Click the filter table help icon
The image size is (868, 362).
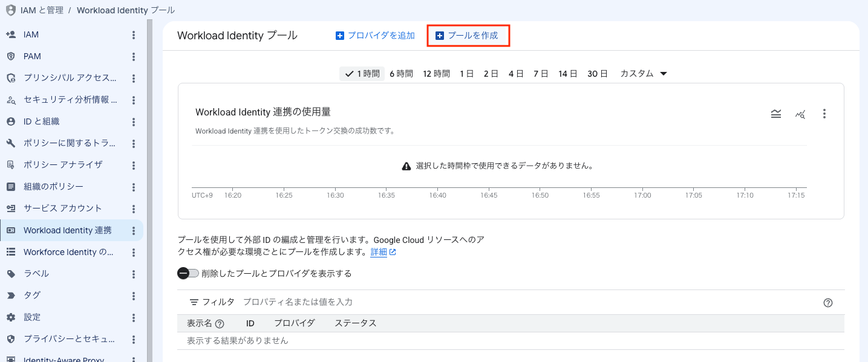(828, 303)
